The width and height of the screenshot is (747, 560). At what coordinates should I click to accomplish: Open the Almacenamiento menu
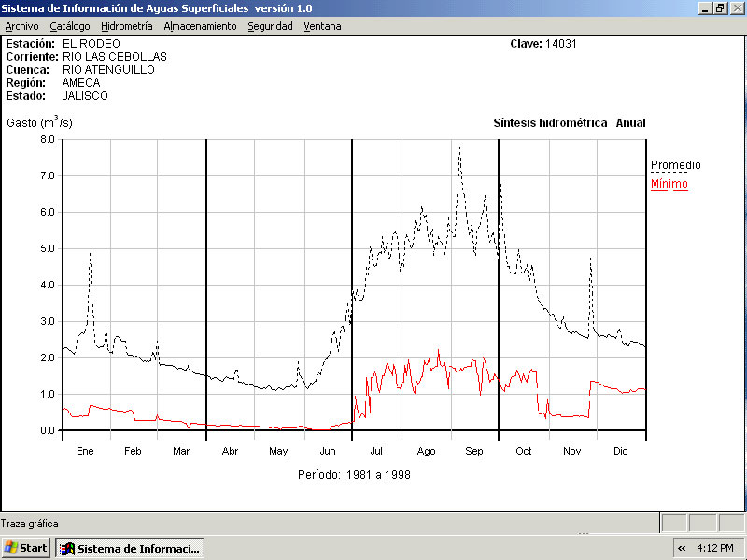(200, 26)
